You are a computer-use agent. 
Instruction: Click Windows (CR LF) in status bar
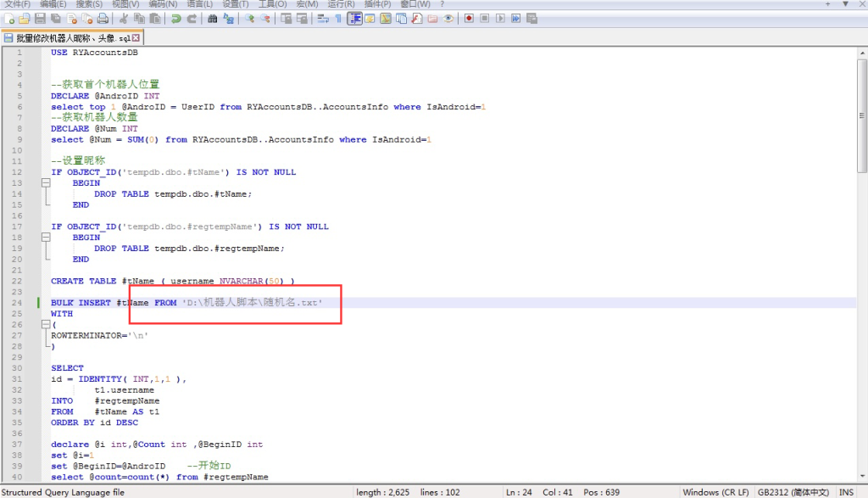point(715,492)
